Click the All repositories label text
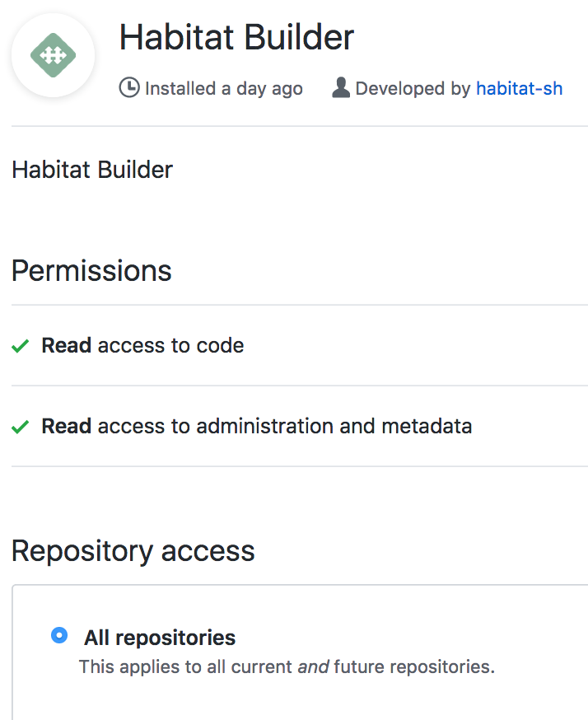 (x=160, y=638)
